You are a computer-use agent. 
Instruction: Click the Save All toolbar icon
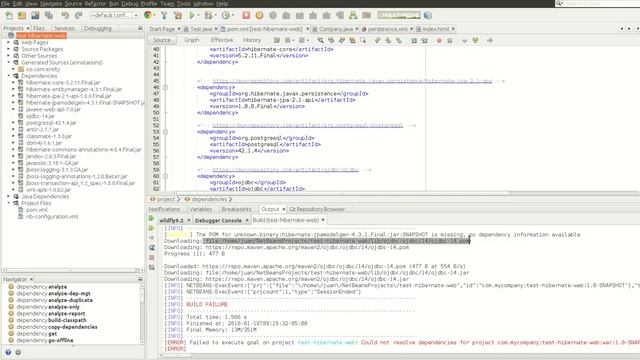click(49, 16)
